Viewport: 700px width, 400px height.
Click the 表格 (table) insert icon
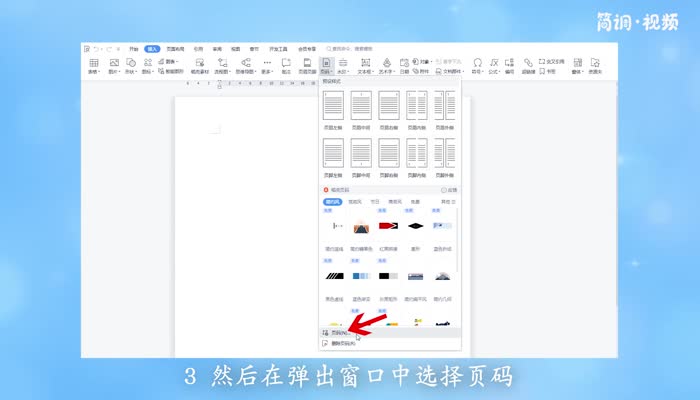93,66
